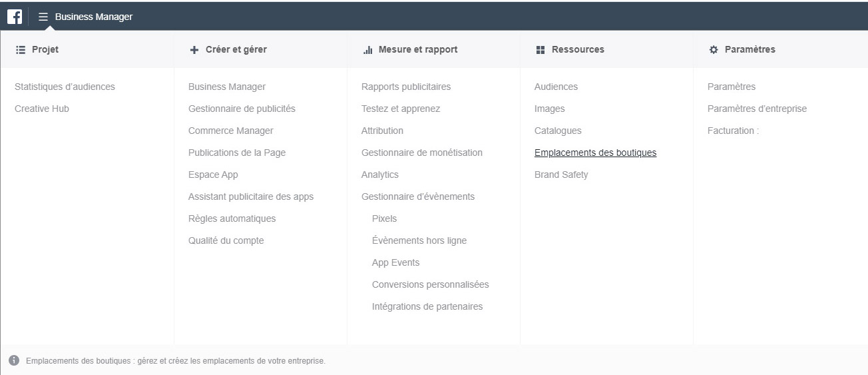Click the Facebook logo icon

pos(15,17)
